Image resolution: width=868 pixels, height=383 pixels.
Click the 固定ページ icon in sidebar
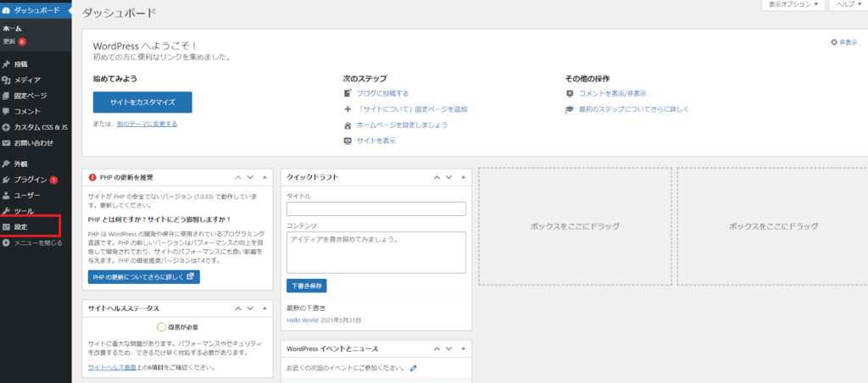click(x=7, y=96)
